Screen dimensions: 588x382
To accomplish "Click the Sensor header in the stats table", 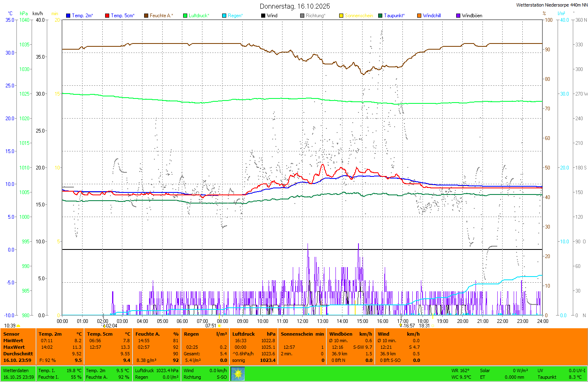I will [x=11, y=334].
